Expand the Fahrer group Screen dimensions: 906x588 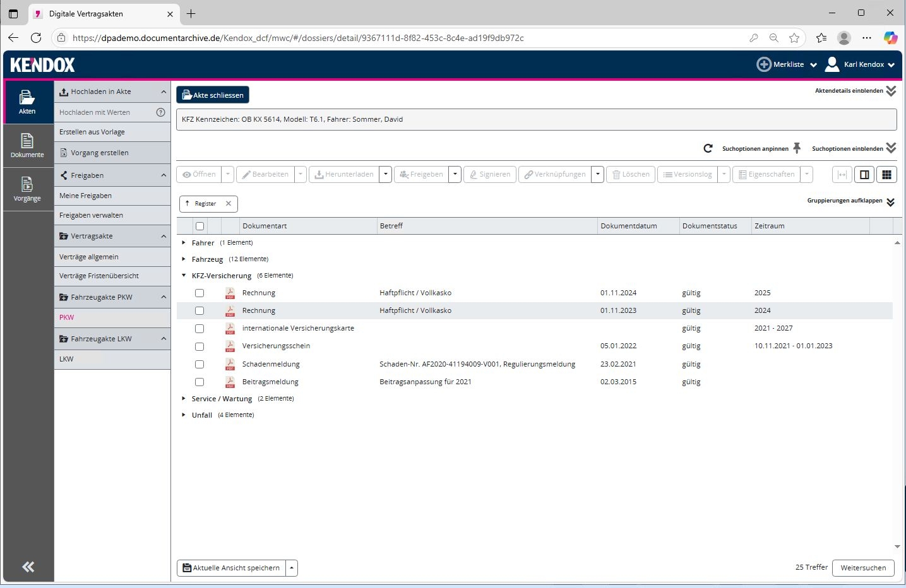point(184,243)
